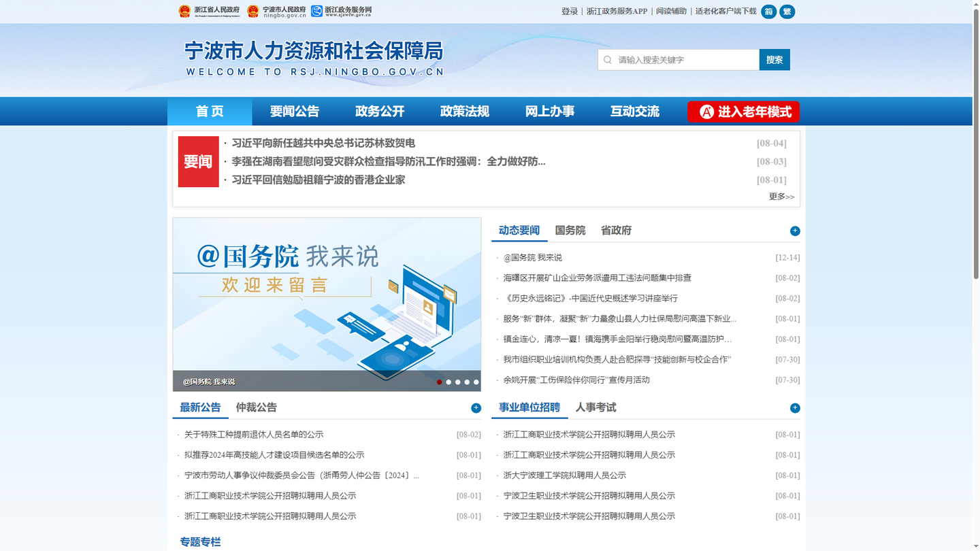Click the magnifier icon in search box

[608, 60]
